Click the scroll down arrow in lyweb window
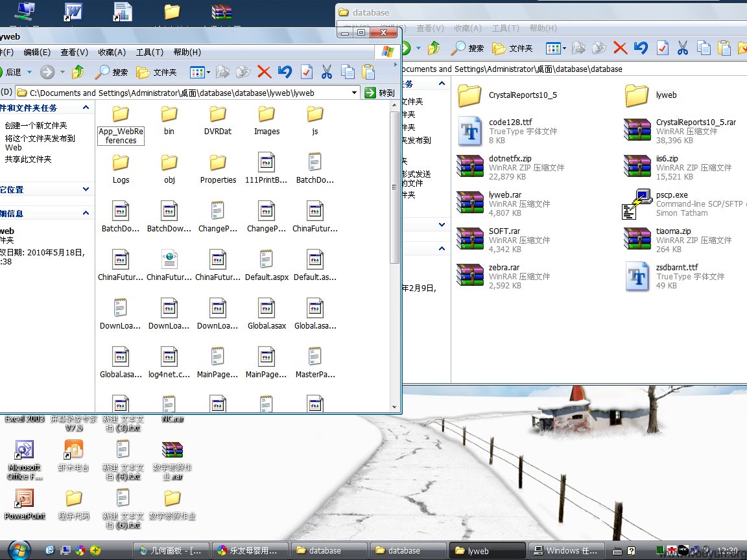 [394, 407]
